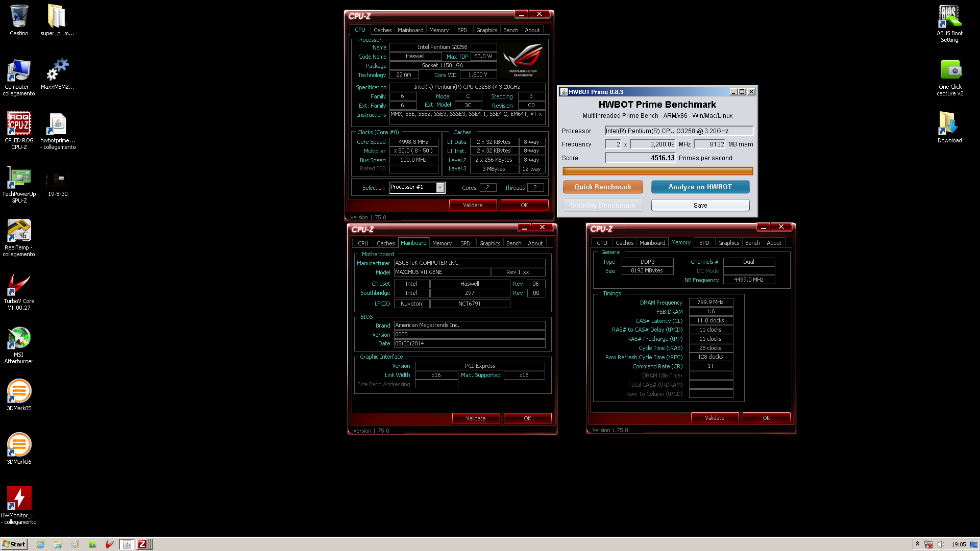Open Bench tab in Memory CPU-Z window
The image size is (980, 551).
753,243
